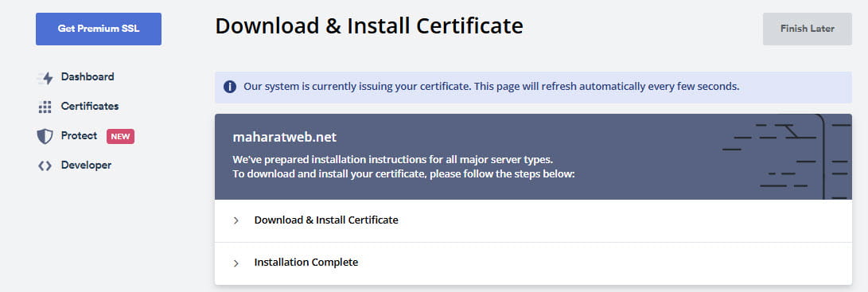Open the Protect section label
This screenshot has width=868, height=292.
pyautogui.click(x=79, y=136)
